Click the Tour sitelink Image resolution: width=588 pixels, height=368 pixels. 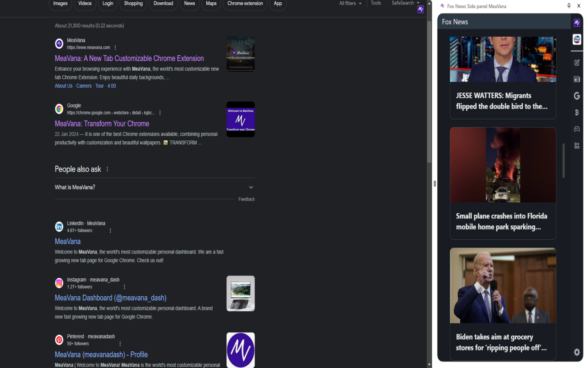click(x=99, y=86)
